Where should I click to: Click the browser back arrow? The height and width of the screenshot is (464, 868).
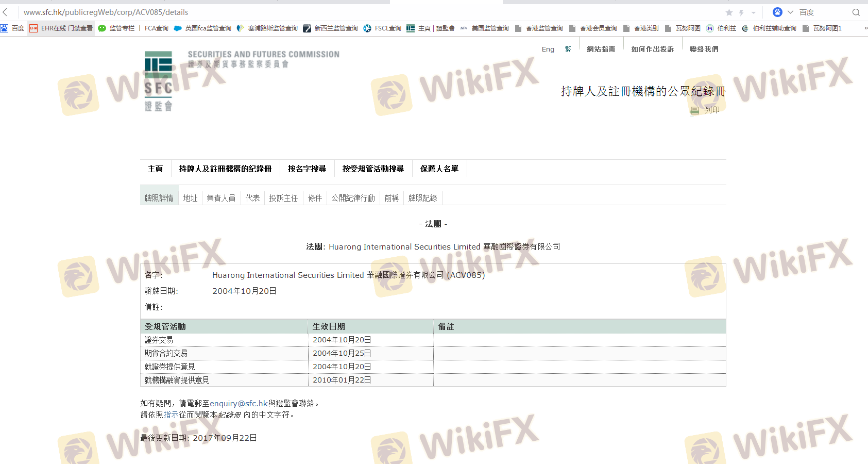point(5,12)
